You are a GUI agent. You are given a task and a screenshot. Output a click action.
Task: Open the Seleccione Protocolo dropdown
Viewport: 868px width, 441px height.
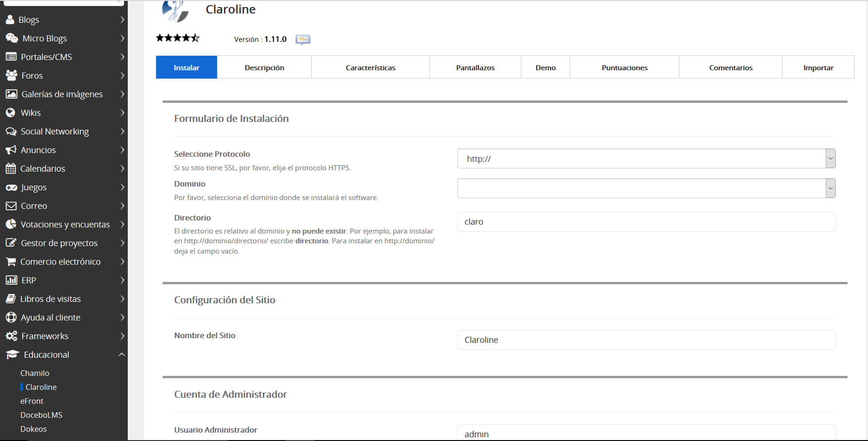click(x=646, y=159)
